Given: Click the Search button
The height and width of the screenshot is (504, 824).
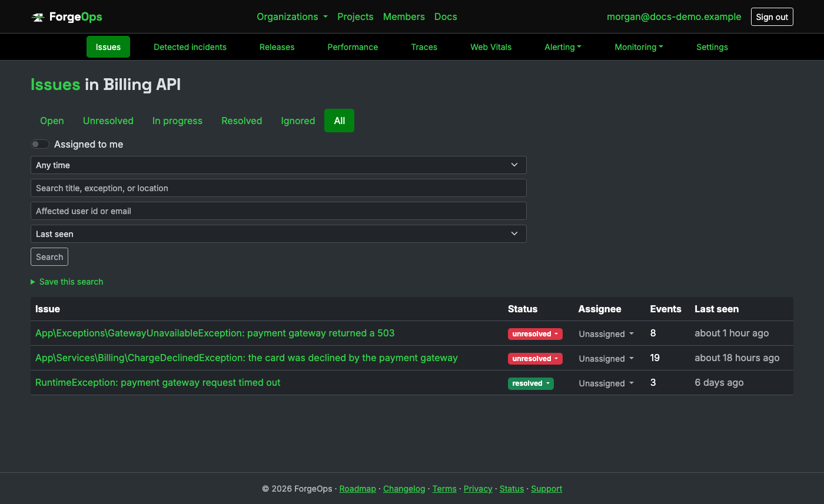Looking at the screenshot, I should (x=49, y=257).
